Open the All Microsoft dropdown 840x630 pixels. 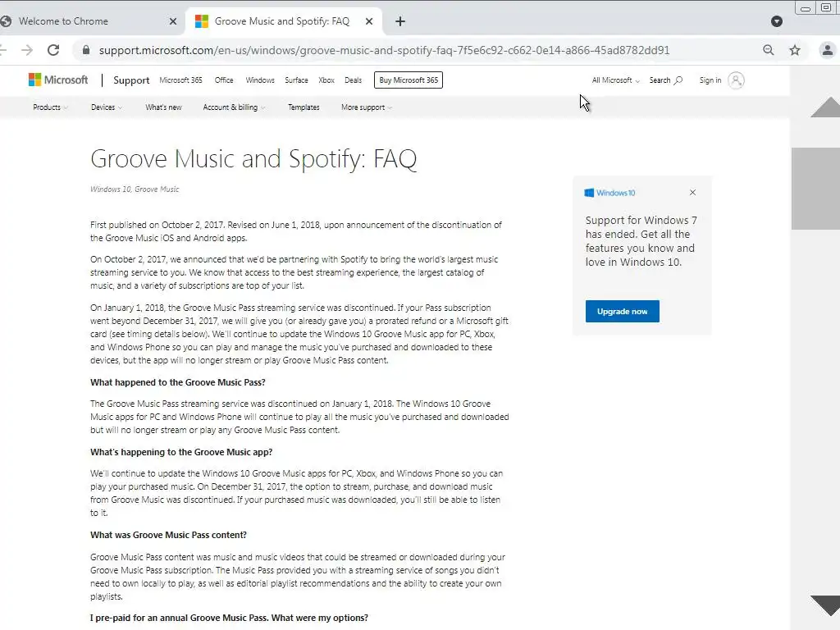click(616, 80)
